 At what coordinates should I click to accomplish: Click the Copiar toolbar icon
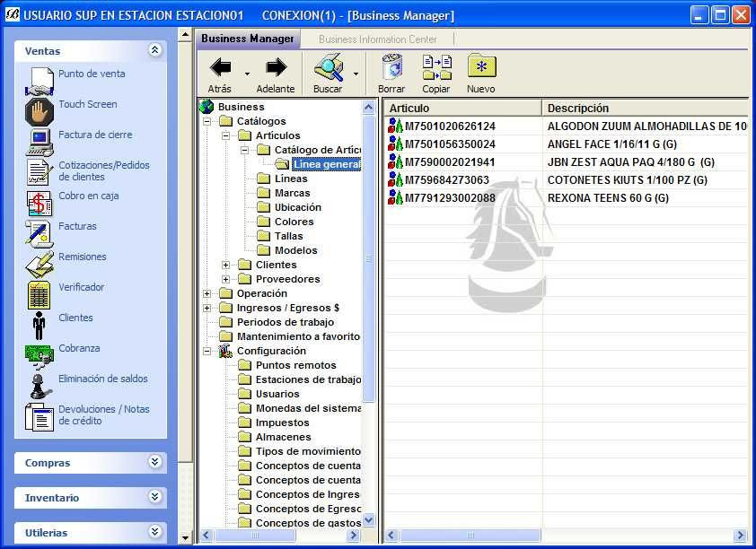437,67
